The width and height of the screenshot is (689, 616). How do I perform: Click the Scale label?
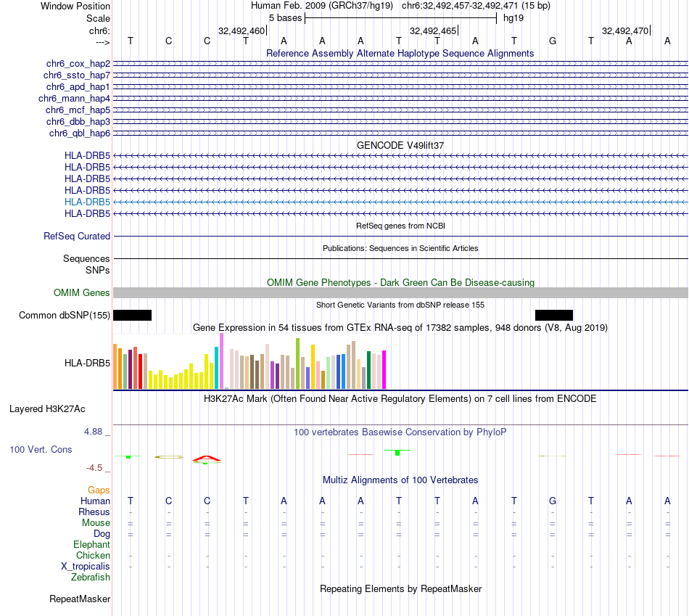click(x=98, y=18)
